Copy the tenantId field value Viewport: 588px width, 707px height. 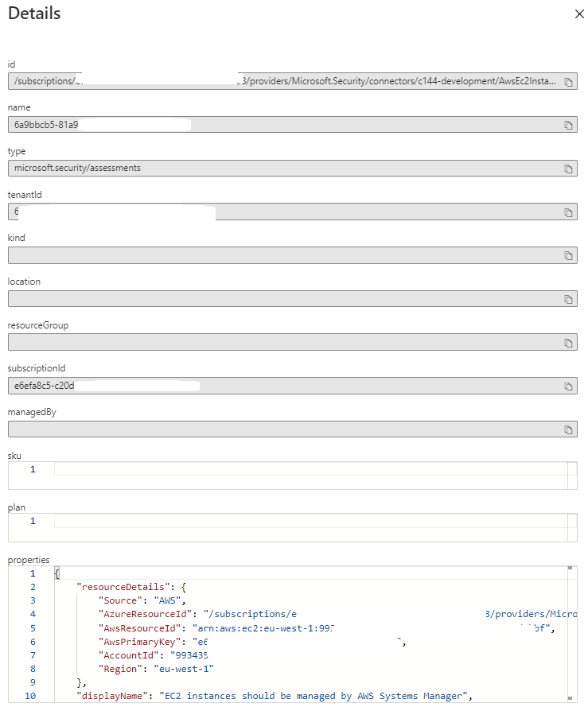pyautogui.click(x=568, y=213)
